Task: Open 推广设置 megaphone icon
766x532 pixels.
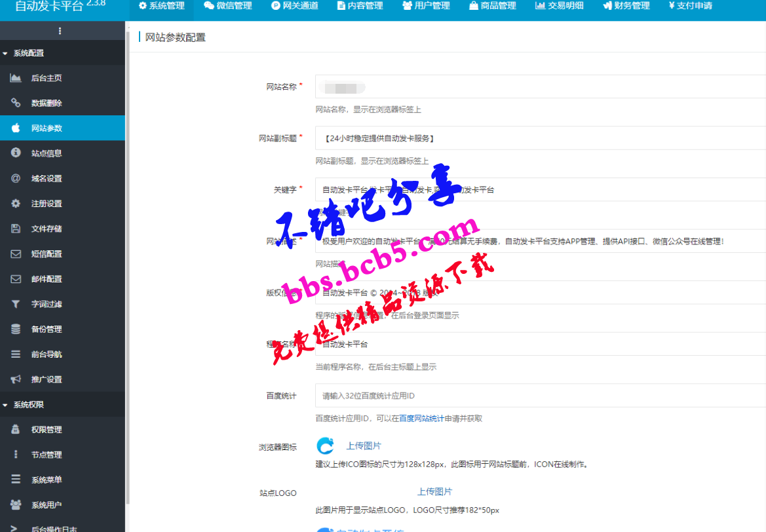Action: pos(16,379)
